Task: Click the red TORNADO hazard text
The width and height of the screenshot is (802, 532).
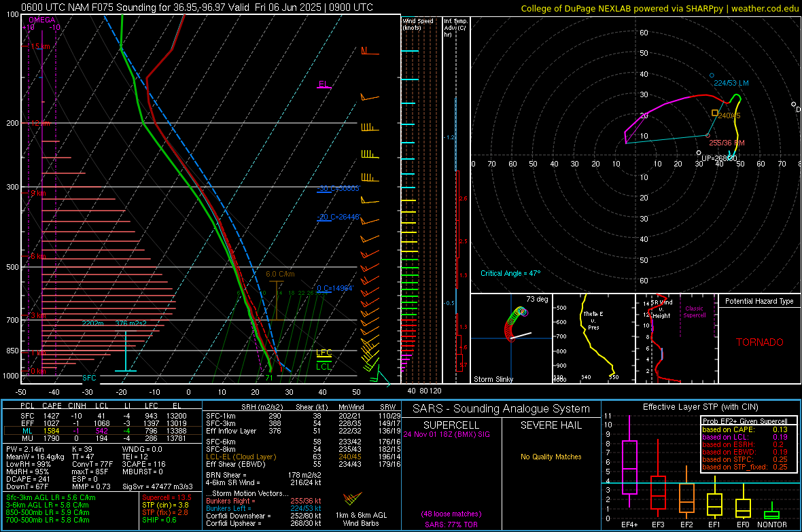Action: click(760, 342)
